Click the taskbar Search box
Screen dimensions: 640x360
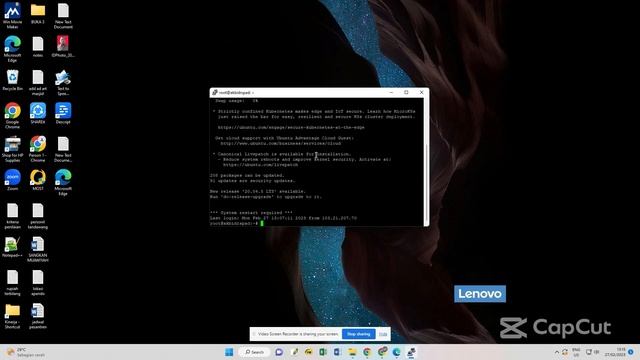(254, 352)
